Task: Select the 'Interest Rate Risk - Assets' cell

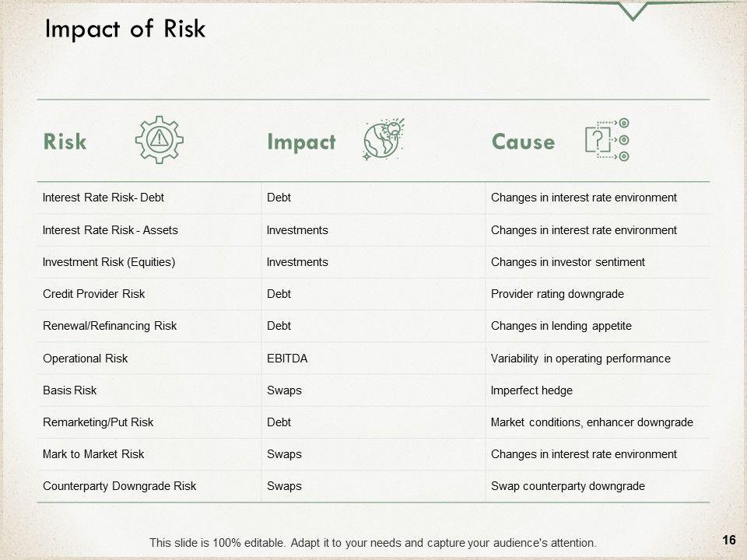Action: [110, 230]
